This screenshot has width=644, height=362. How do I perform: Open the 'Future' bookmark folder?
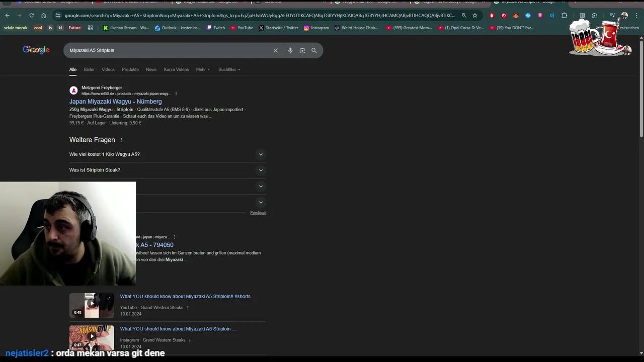74,28
